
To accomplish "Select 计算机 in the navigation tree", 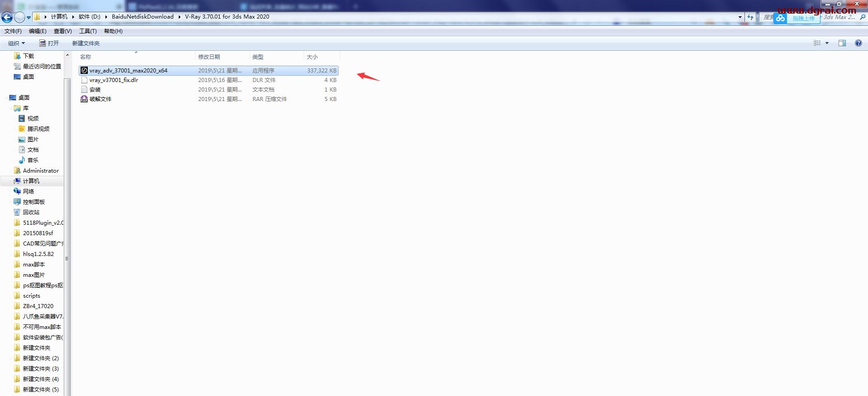I will point(31,181).
